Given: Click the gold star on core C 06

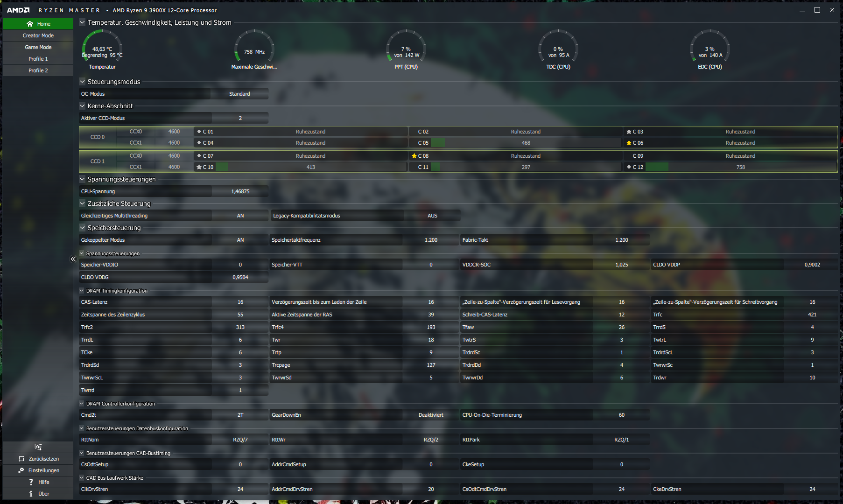Looking at the screenshot, I should (x=629, y=143).
